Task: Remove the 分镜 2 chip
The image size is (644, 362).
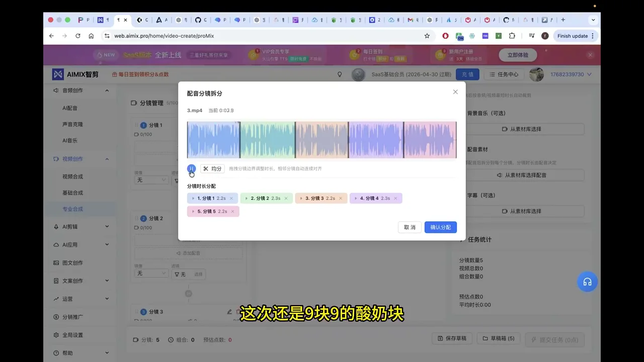Action: point(286,199)
